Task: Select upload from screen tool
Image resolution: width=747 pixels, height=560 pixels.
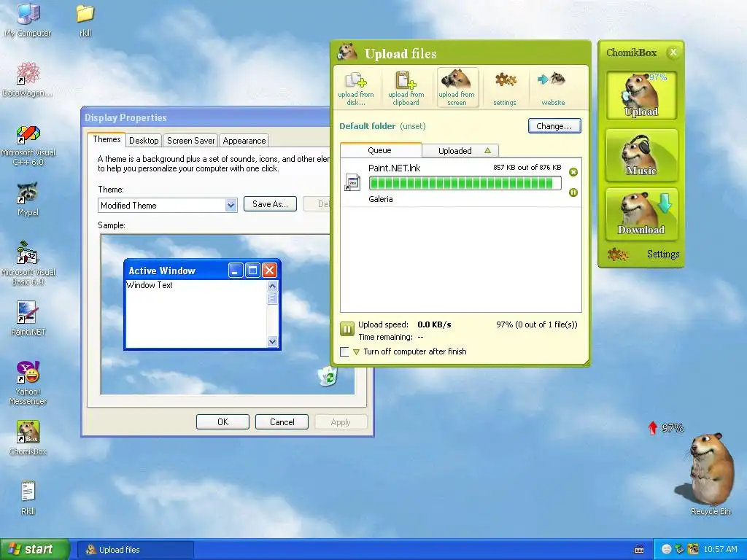Action: [x=457, y=88]
